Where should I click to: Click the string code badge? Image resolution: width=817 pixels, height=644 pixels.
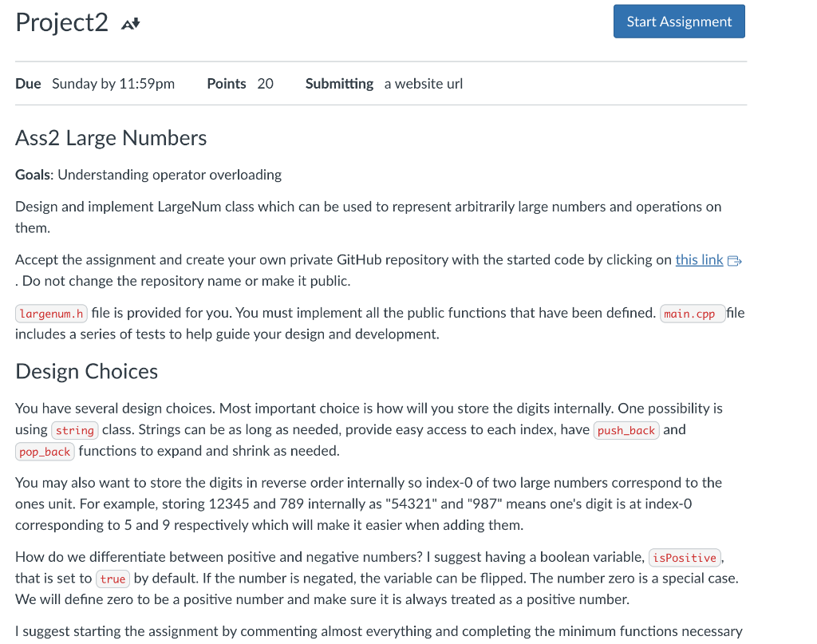74,430
